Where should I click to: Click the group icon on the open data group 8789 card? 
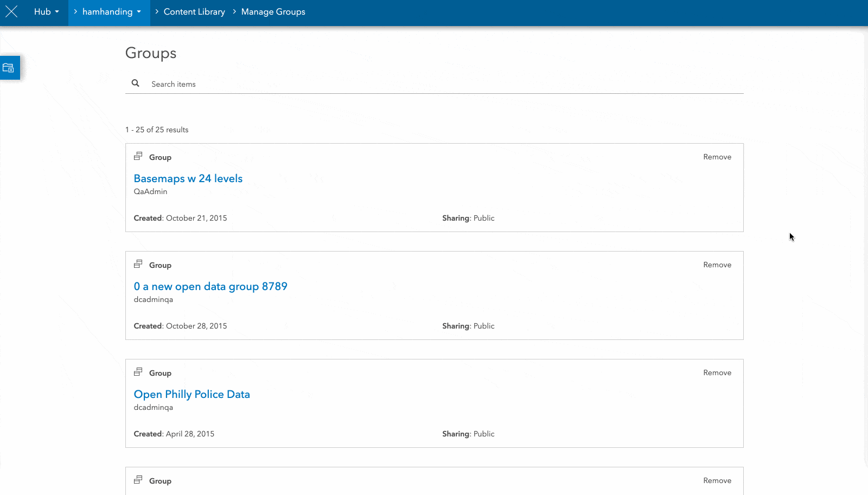point(138,263)
